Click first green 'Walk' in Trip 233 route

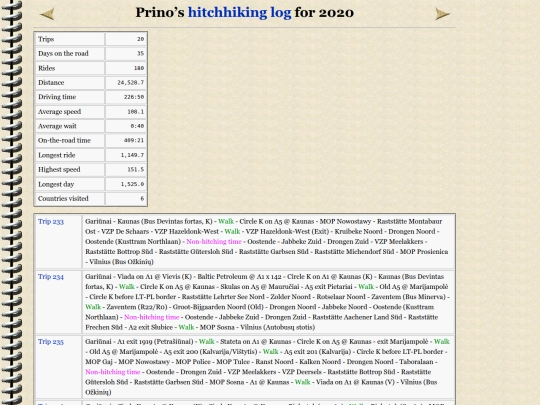point(226,221)
